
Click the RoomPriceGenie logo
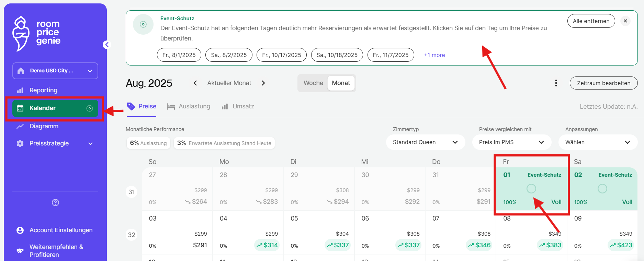(36, 33)
